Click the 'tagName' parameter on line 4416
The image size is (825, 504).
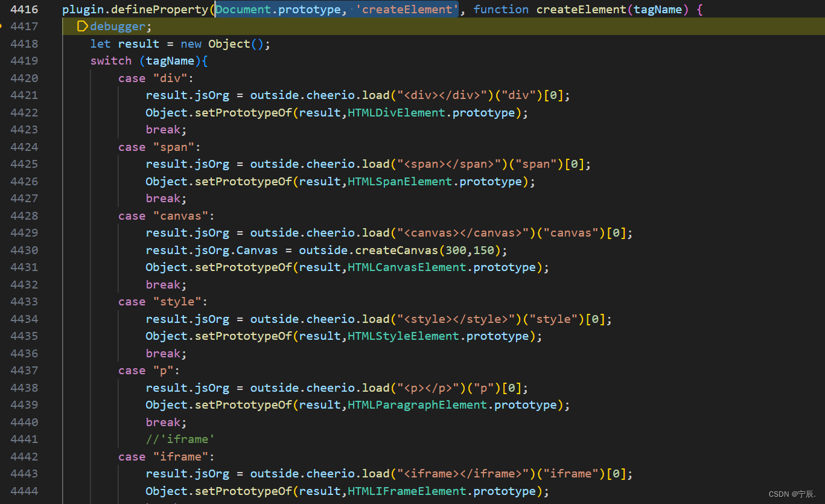coord(658,10)
